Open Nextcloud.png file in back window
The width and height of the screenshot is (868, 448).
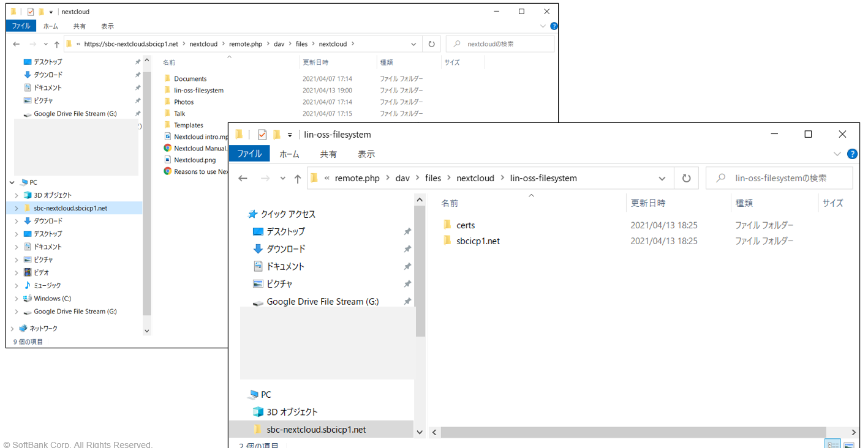point(195,160)
